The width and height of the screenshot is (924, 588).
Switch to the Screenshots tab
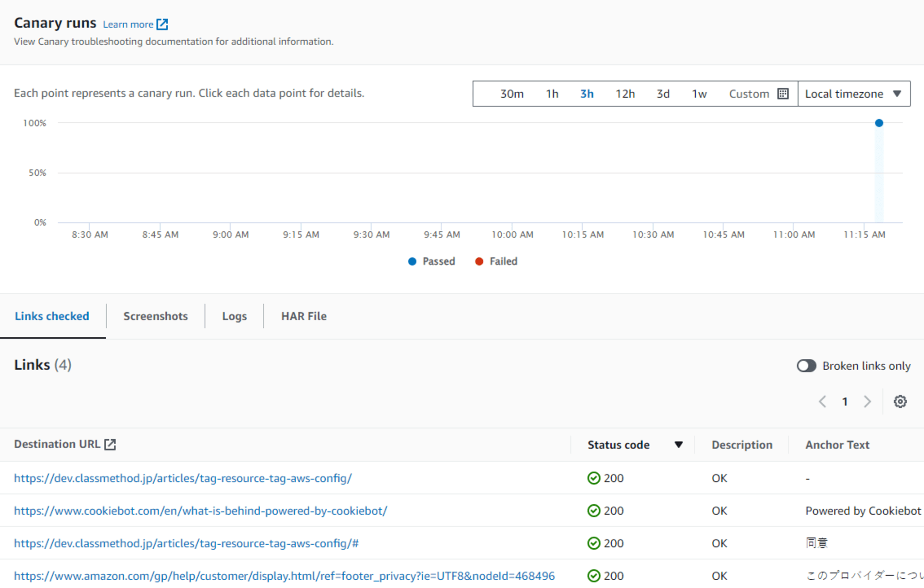tap(155, 315)
